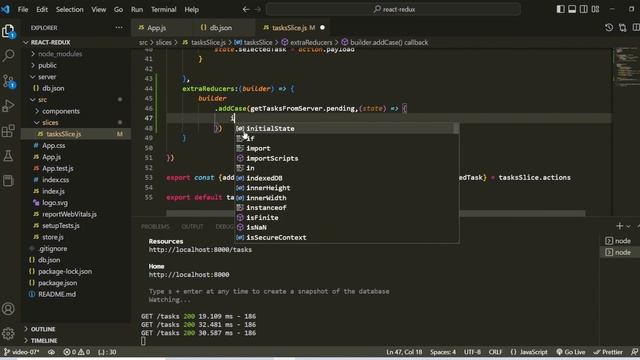The height and width of the screenshot is (360, 640).
Task: Click the video-07 git branch indicator
Action: click(22, 352)
